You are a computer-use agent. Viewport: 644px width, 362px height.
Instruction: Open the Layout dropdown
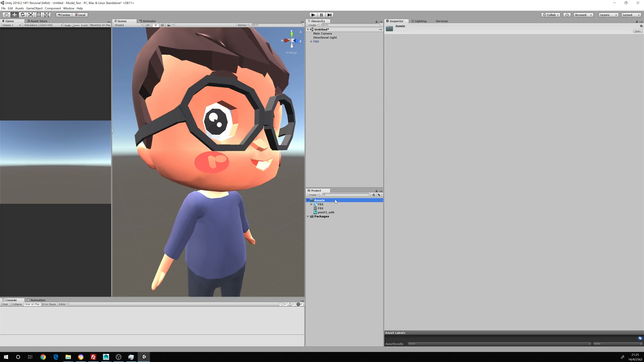coord(631,15)
